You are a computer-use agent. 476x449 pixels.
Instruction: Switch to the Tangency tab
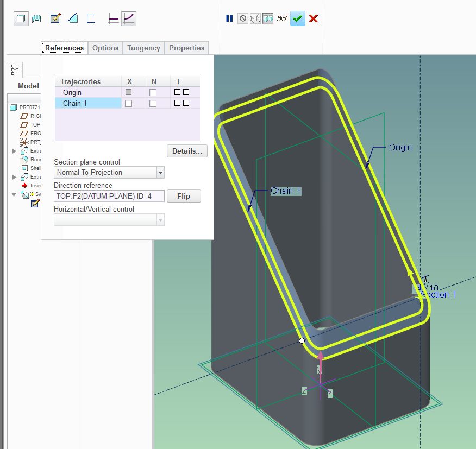143,48
